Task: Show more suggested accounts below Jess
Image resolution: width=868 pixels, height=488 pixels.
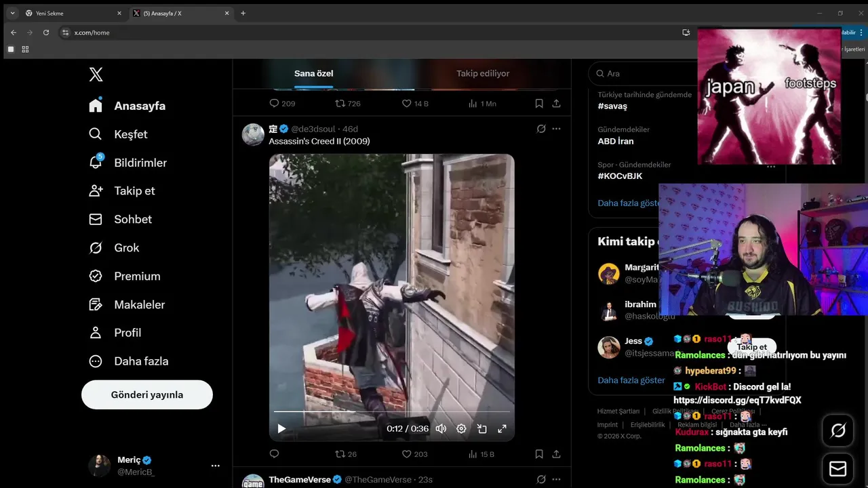Action: [631, 380]
